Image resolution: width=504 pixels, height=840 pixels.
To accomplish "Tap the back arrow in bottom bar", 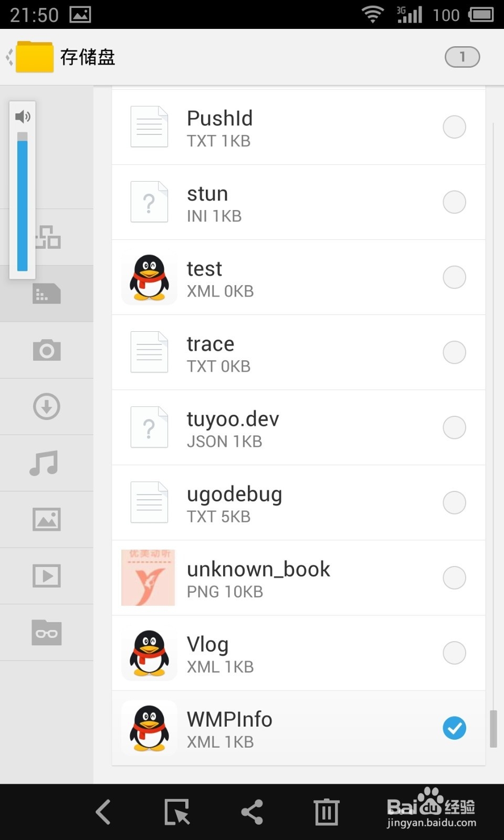I will [x=103, y=812].
